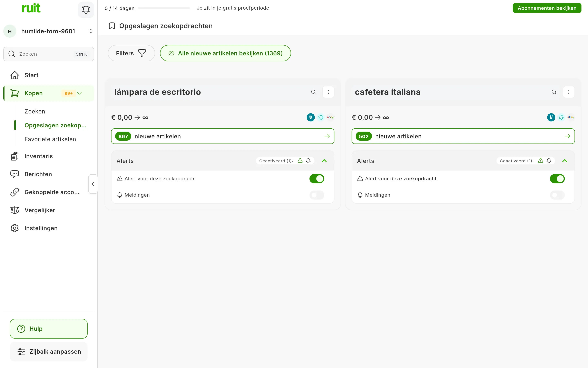Enable Meldingen for cafetera italiana
The height and width of the screenshot is (368, 588).
click(557, 195)
